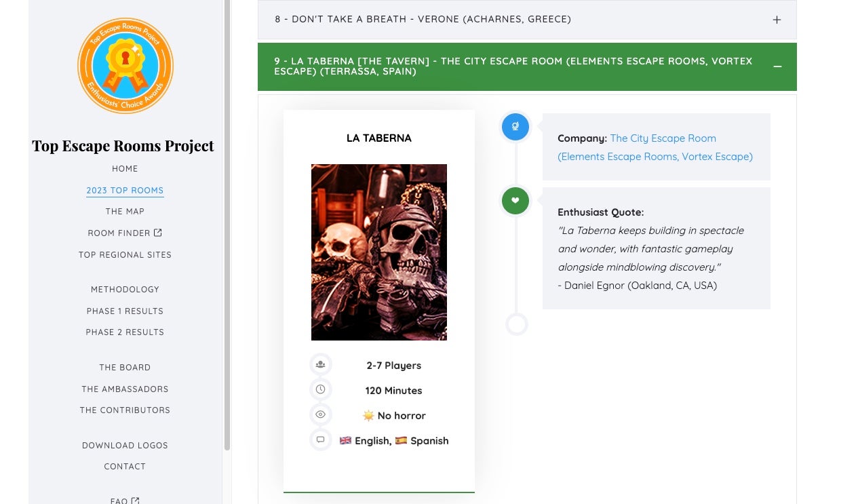Select the 2023 Top Rooms link
The width and height of the screenshot is (858, 504).
tap(125, 191)
